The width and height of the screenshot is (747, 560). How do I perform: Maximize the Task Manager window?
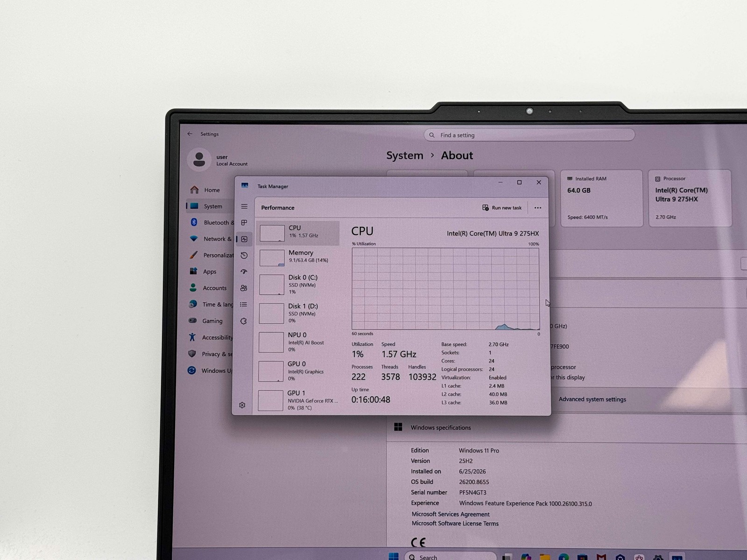pos(519,182)
